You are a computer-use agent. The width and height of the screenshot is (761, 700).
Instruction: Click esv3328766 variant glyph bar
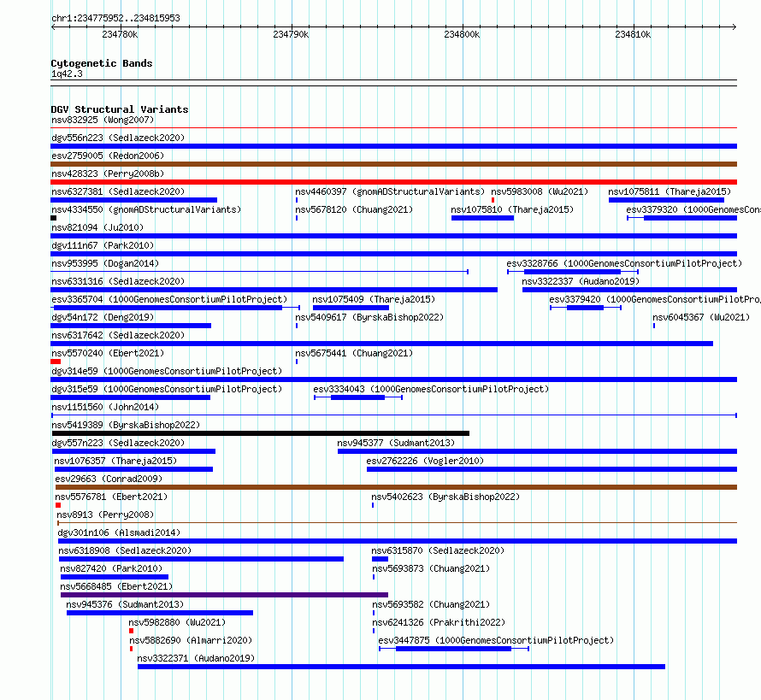pyautogui.click(x=573, y=272)
